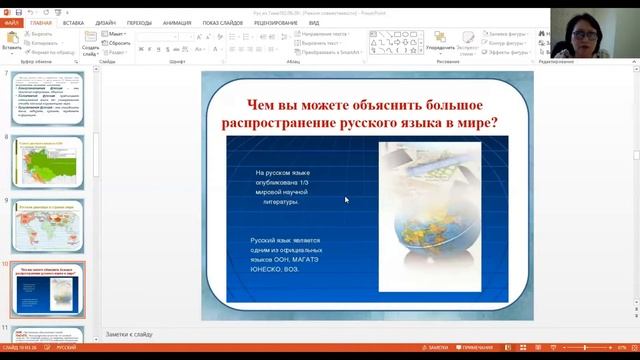Switch to the Дизайн ribbon tab
This screenshot has width=640, height=360.
tap(106, 23)
